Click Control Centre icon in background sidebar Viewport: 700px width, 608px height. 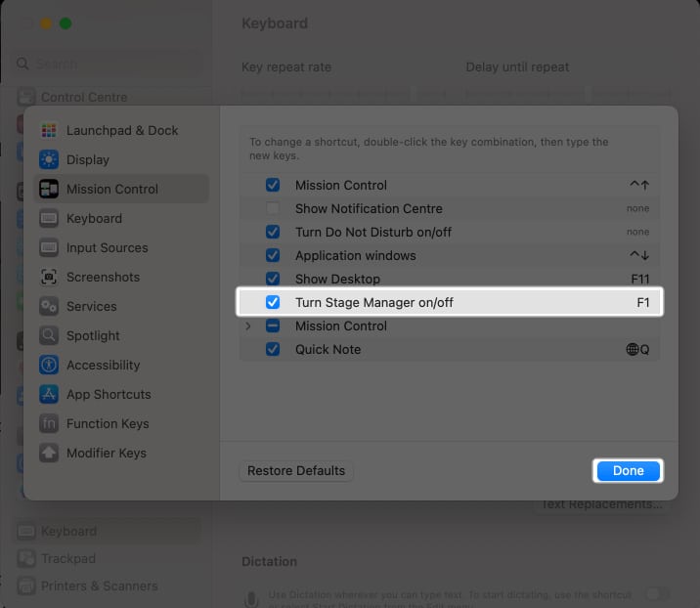click(x=25, y=97)
